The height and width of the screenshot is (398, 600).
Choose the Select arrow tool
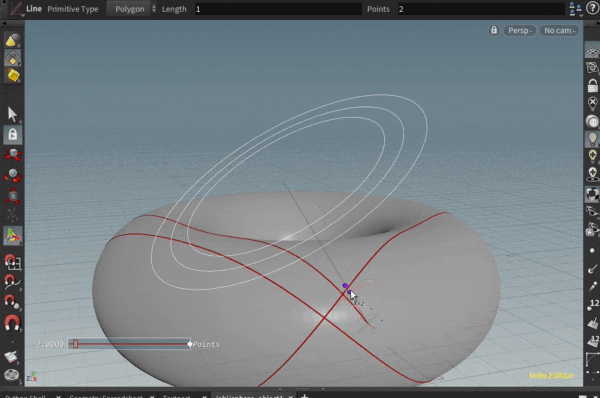click(x=13, y=114)
